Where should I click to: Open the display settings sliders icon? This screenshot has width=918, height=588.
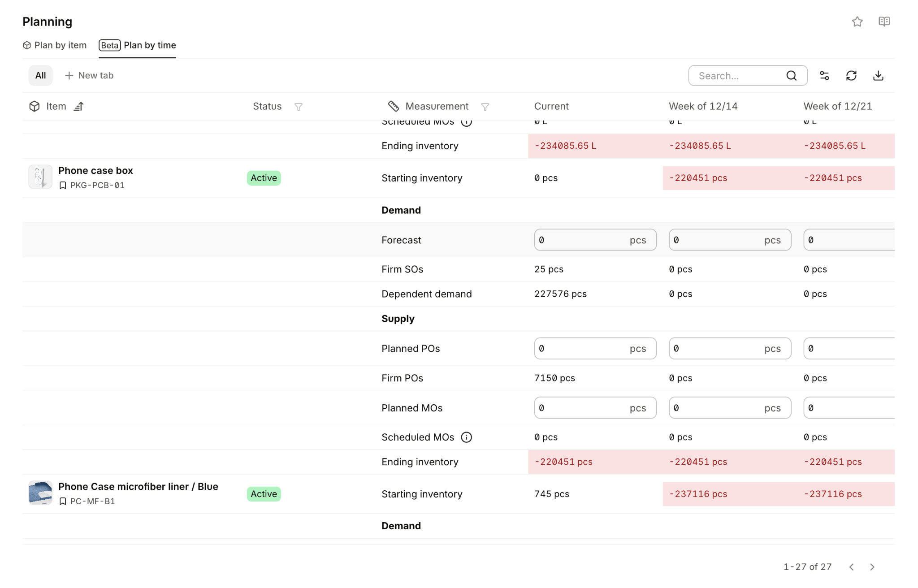824,76
